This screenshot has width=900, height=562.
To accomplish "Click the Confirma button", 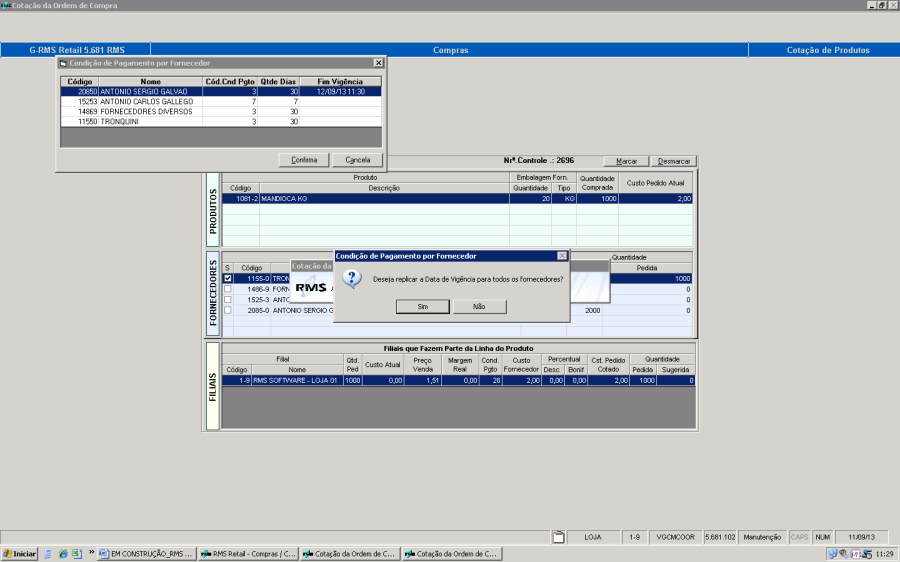I will point(304,160).
